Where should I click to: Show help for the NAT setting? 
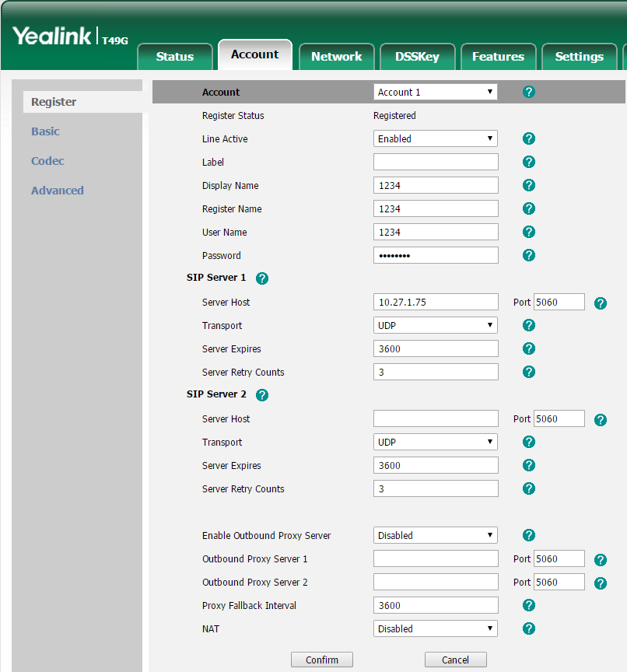[529, 628]
